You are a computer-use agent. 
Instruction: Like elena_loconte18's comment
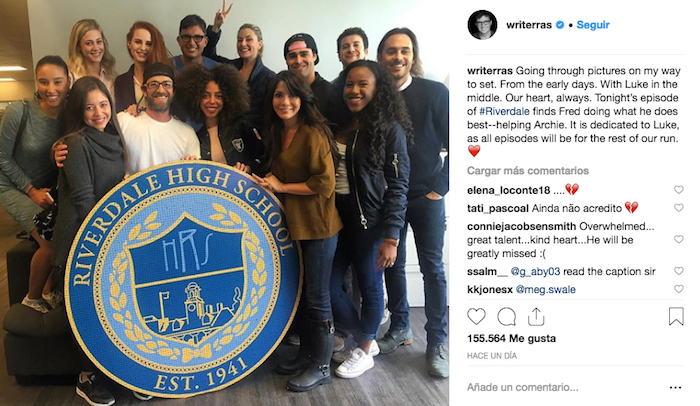[679, 190]
